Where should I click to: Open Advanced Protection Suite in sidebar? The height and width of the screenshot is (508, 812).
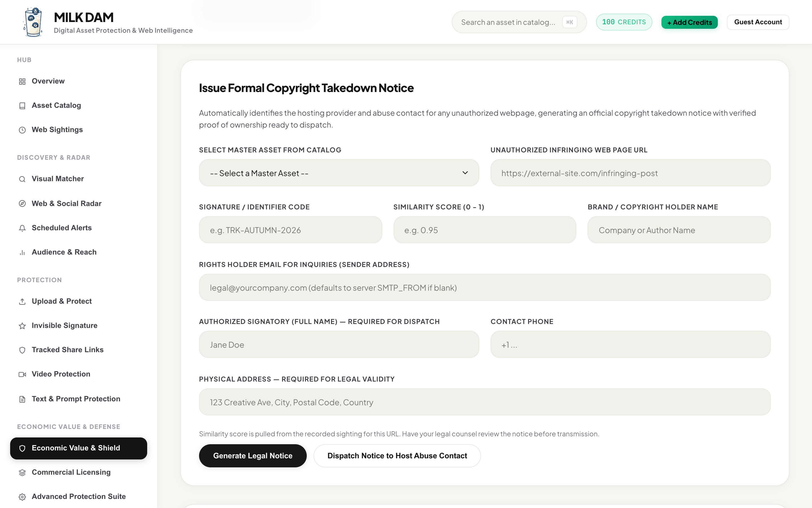[78, 497]
